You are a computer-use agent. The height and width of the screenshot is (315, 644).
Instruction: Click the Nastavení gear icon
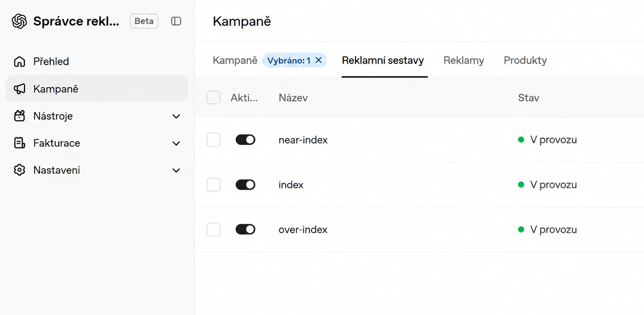pos(19,170)
